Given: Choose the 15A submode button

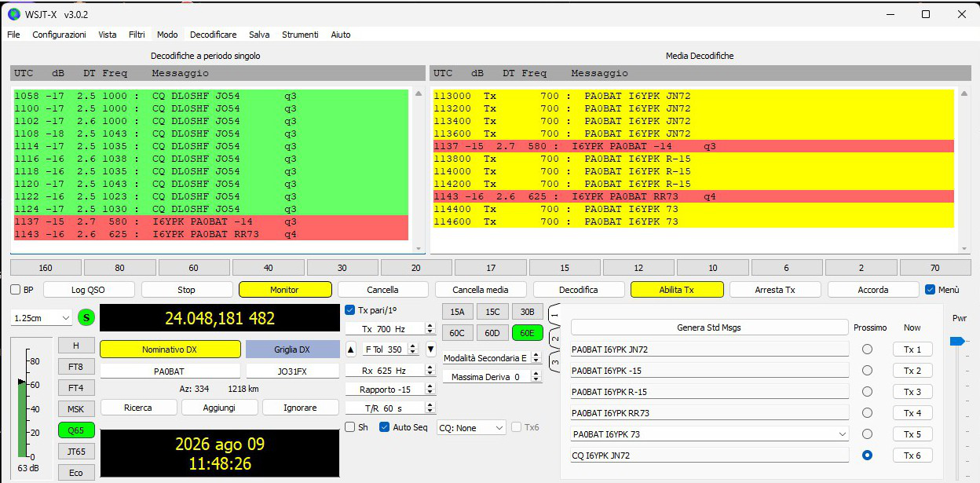Looking at the screenshot, I should pyautogui.click(x=457, y=311).
